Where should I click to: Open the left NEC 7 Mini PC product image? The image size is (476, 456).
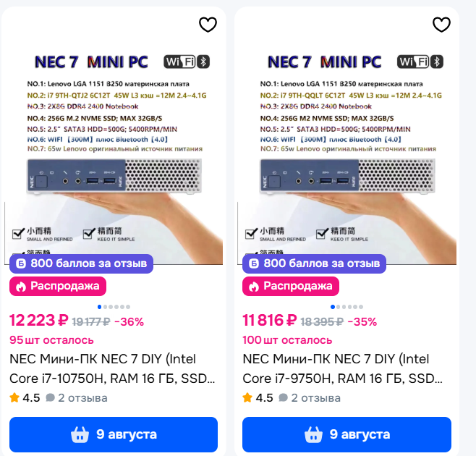tap(114, 152)
